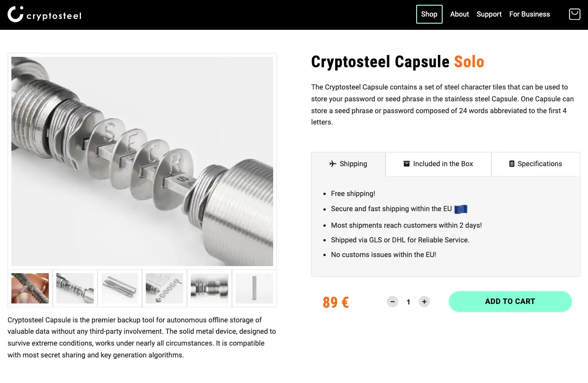588x383 pixels.
Task: Click the ADD TO CART button
Action: [x=510, y=302]
